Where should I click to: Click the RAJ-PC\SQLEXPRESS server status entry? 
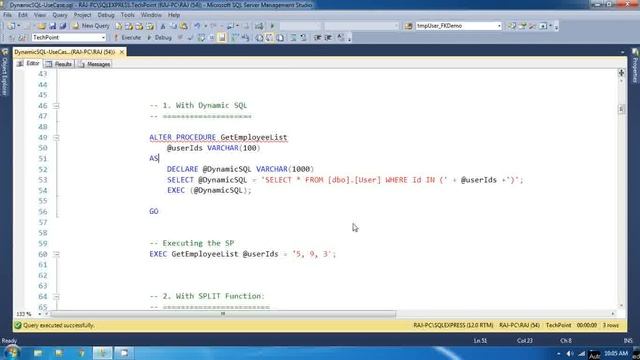pos(453,325)
